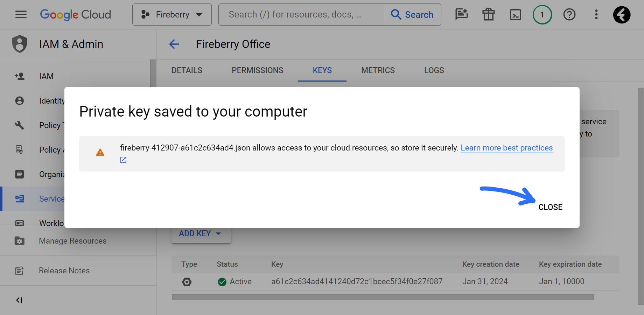Open the Gemini chat assistant icon

point(462,14)
